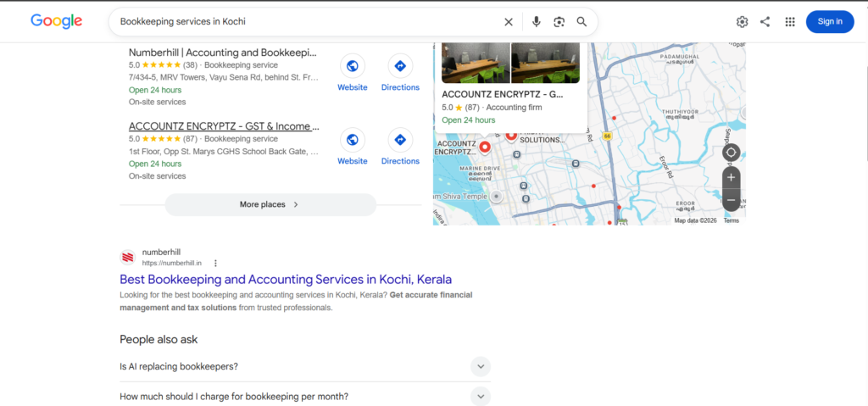Click Numberhill address MRV Towers text
Screen dimensions: 868x406
pos(224,77)
